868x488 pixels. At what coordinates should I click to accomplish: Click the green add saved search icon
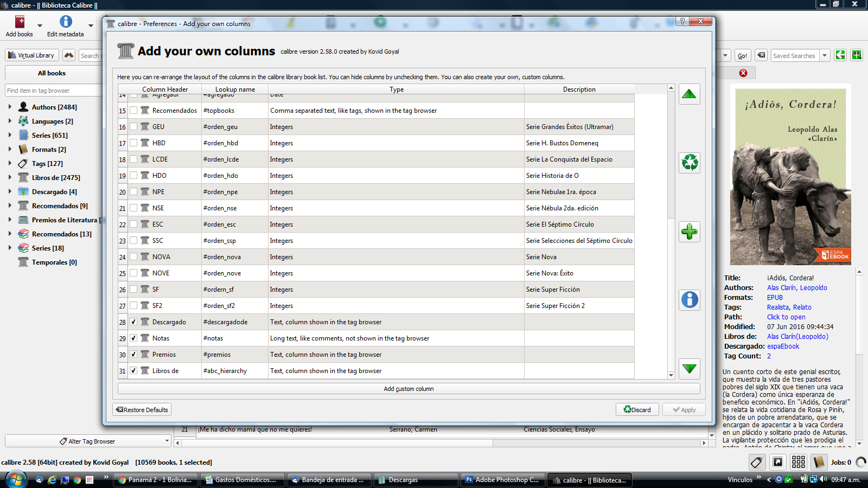tap(857, 55)
